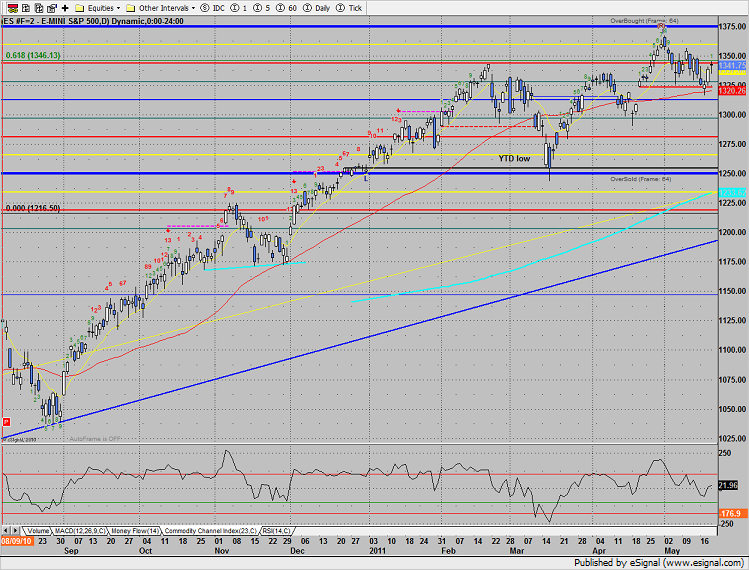This screenshot has width=749, height=570.
Task: Click the right tab scroll arrow
Action: pyautogui.click(x=15, y=531)
